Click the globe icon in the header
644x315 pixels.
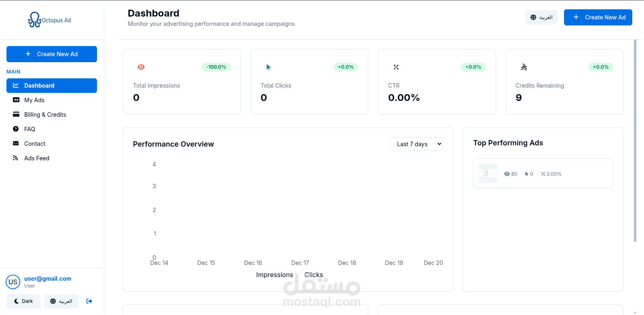(x=533, y=17)
